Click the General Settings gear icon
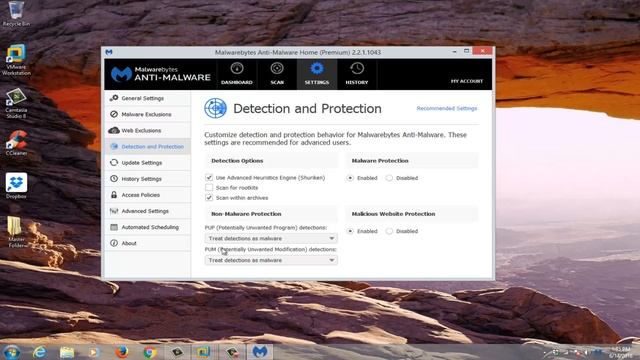The image size is (640, 360). pyautogui.click(x=114, y=98)
